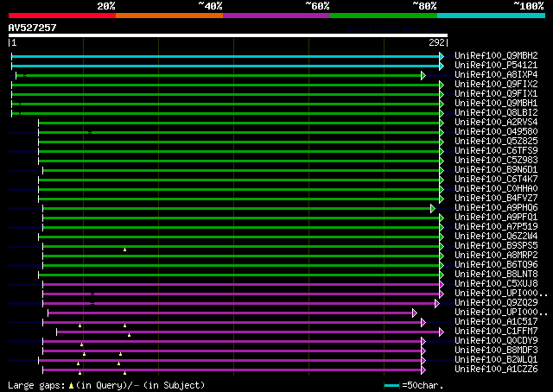
Task: Select the UniRef100_Q6Z2W4 hit label
Action: (x=496, y=237)
